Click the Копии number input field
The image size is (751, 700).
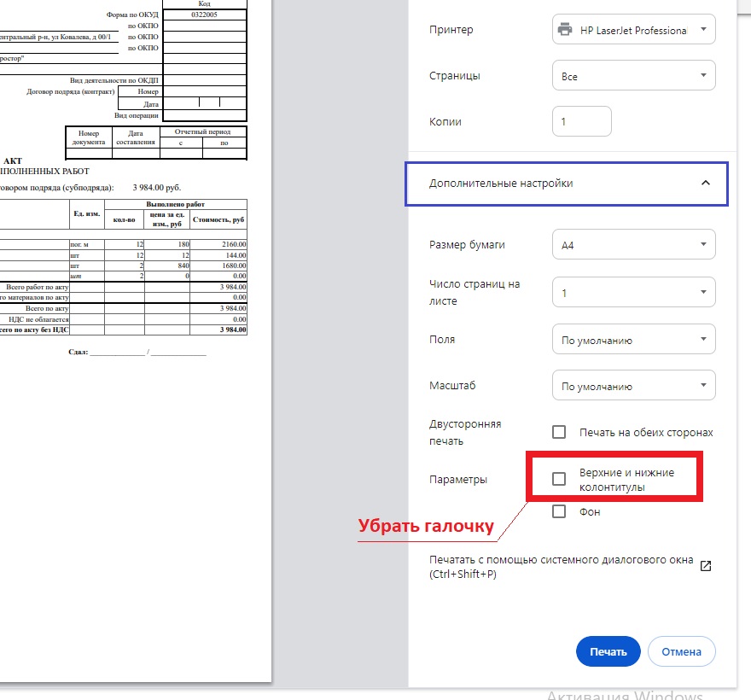[581, 122]
